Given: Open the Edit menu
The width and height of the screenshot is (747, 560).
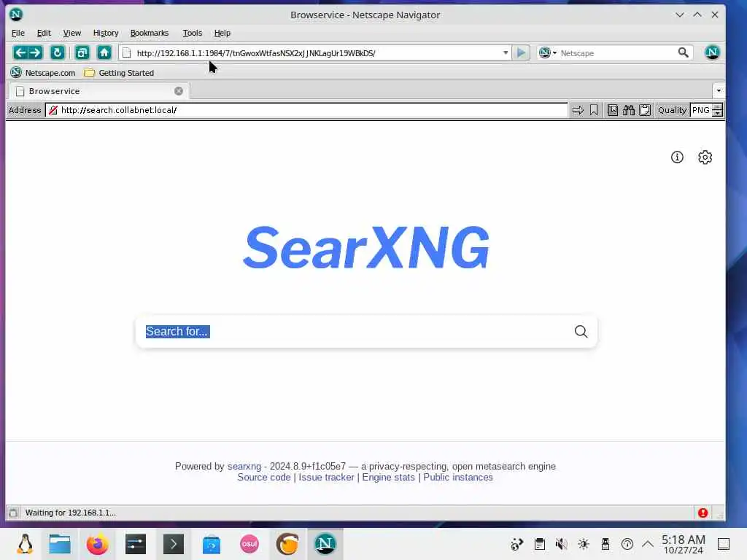Looking at the screenshot, I should (43, 33).
